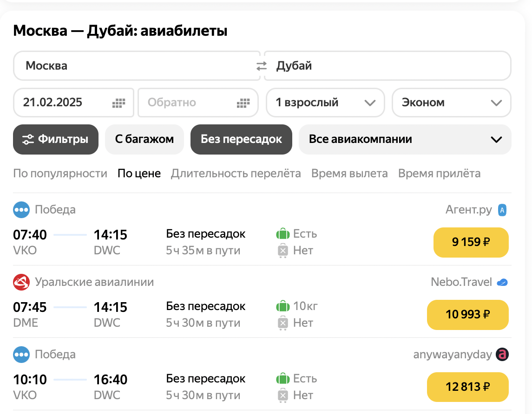Enable the С багажом filter

point(144,139)
